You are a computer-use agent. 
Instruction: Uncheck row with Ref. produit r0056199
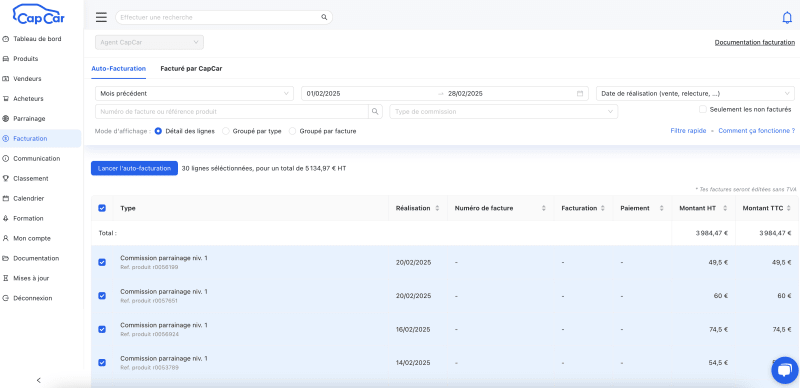(x=102, y=262)
